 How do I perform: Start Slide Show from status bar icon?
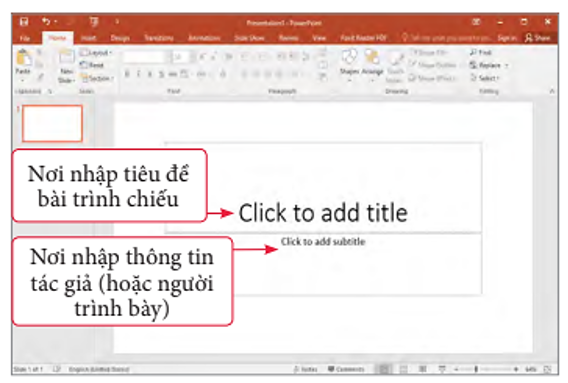442,369
